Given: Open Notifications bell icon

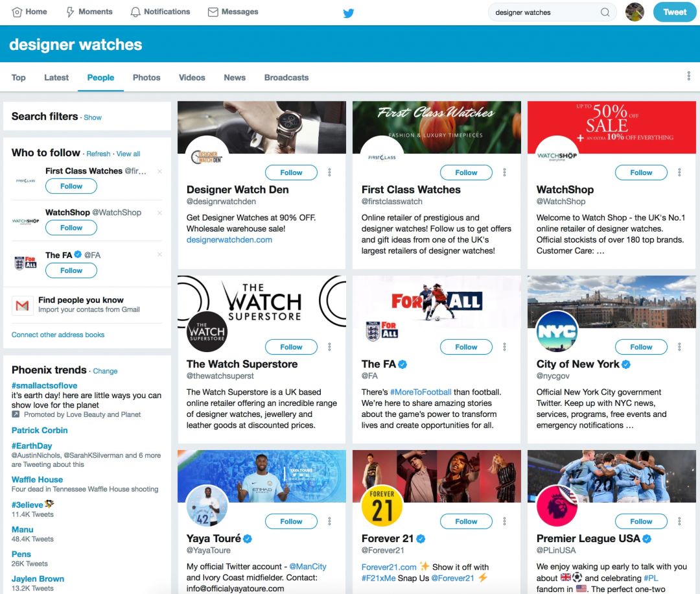Looking at the screenshot, I should [x=135, y=12].
